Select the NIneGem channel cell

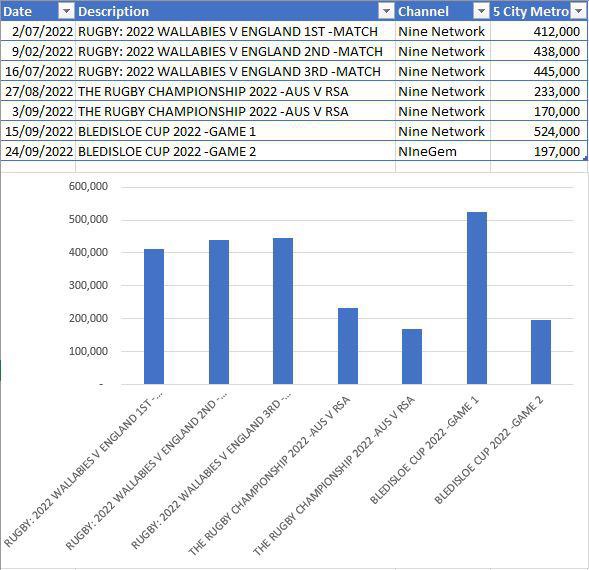(443, 151)
